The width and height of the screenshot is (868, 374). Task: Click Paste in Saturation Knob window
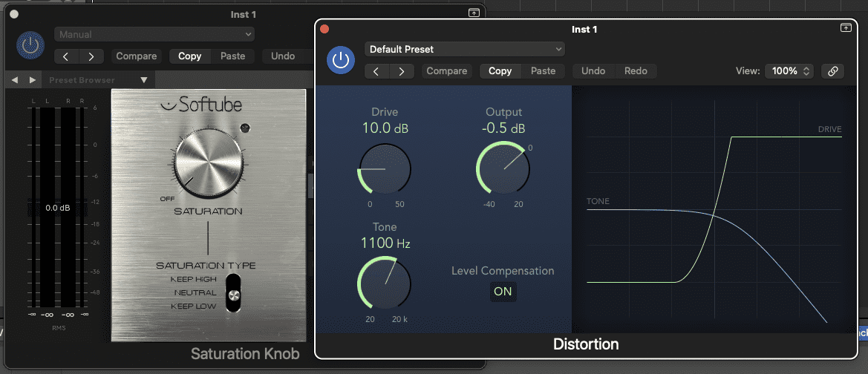232,56
